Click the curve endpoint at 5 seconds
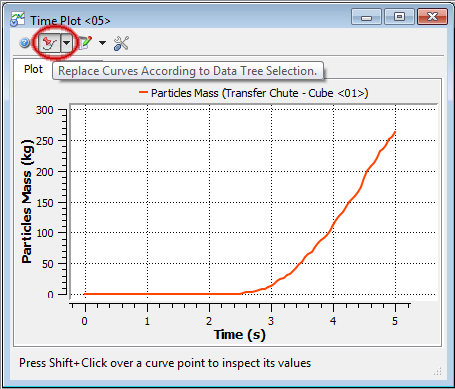455x389 pixels. (x=395, y=132)
